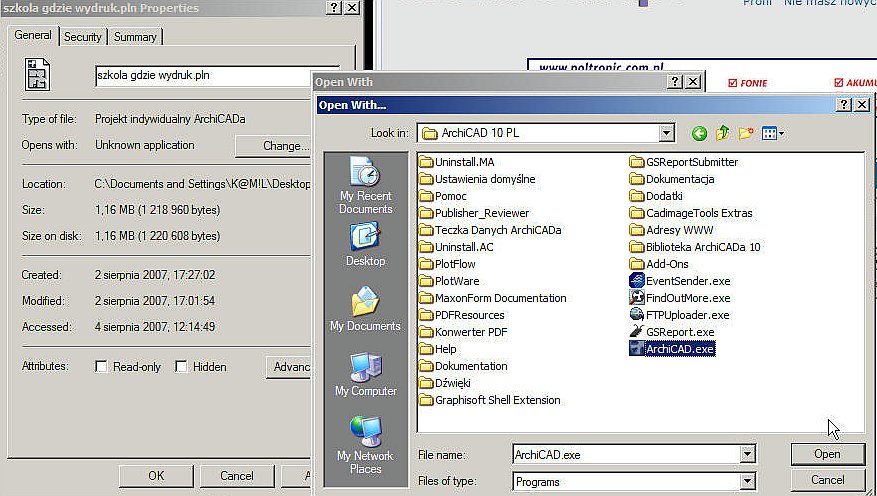The image size is (877, 496).
Task: Select the Ustawienia domyślne folder icon
Action: (x=426, y=179)
